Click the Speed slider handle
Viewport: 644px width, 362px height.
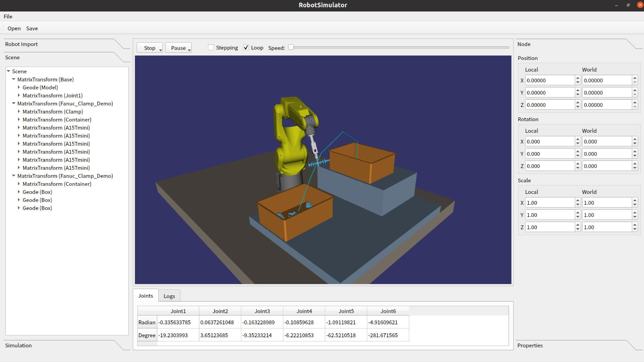291,47
